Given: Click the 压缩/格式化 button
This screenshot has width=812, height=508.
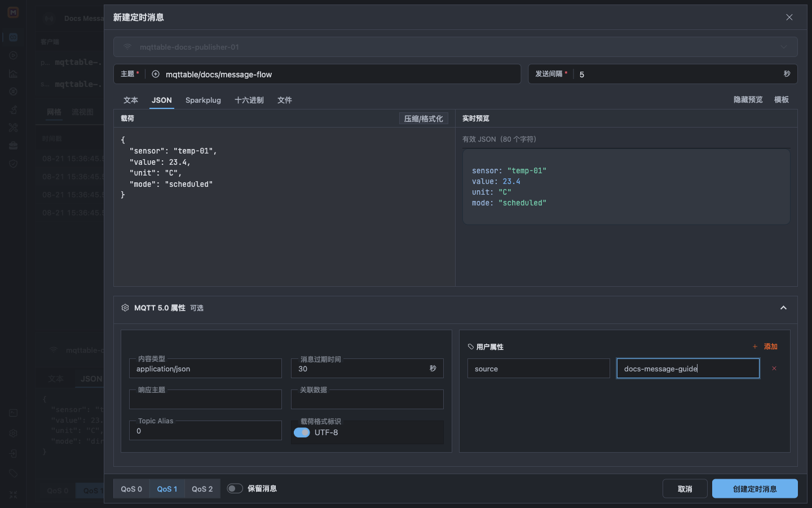Looking at the screenshot, I should [423, 119].
